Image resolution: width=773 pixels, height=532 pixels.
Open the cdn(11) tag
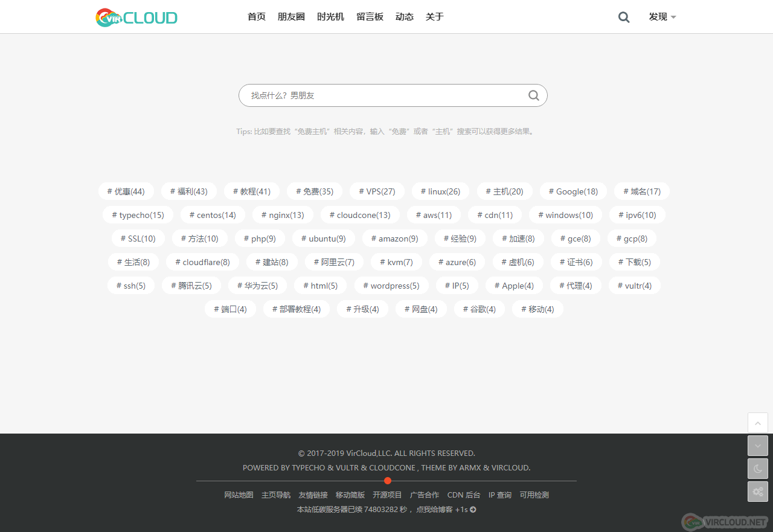[x=495, y=215]
